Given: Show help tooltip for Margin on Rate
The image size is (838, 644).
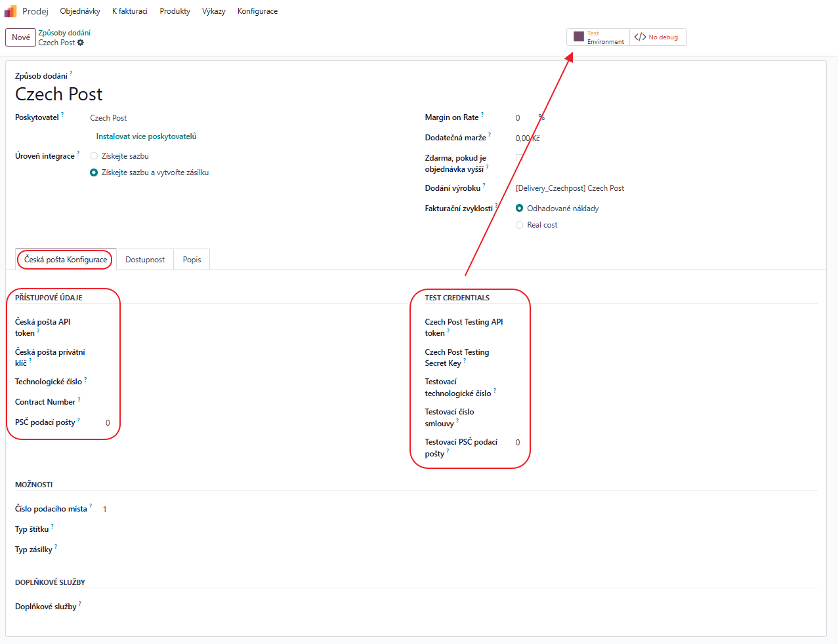Looking at the screenshot, I should [x=482, y=114].
